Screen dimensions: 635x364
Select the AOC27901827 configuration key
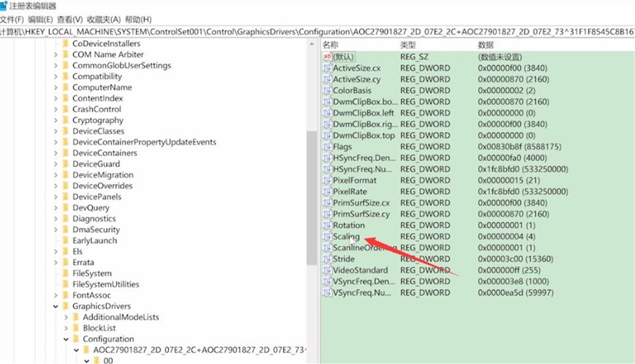click(199, 350)
